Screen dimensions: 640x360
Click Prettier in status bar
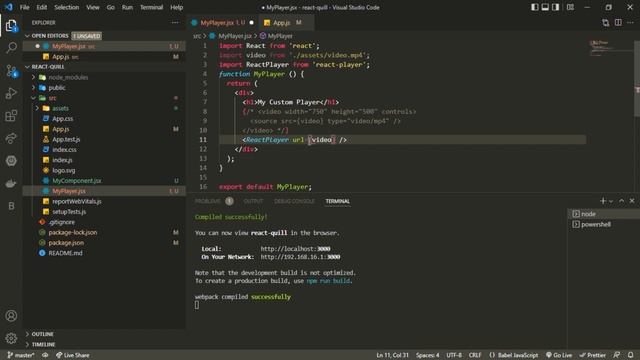(x=592, y=355)
